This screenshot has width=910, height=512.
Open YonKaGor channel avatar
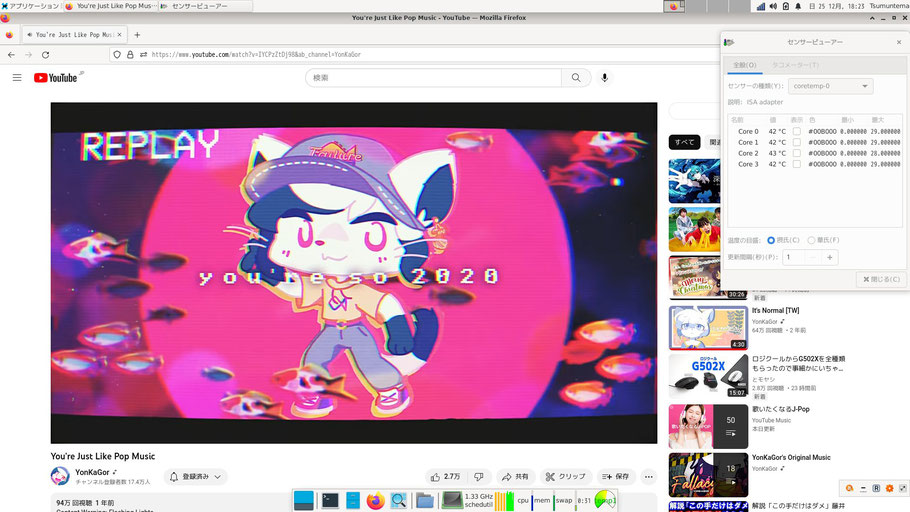tap(60, 477)
